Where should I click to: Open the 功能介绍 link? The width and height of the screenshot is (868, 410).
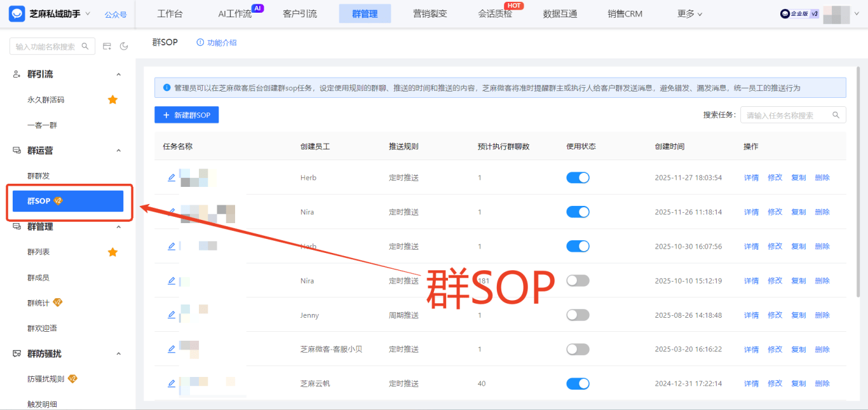217,43
